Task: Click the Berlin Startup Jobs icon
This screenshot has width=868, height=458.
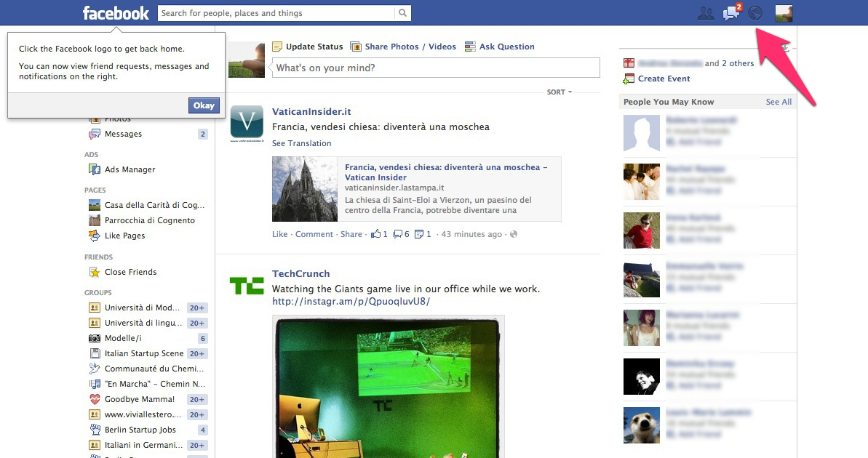Action: [95, 430]
